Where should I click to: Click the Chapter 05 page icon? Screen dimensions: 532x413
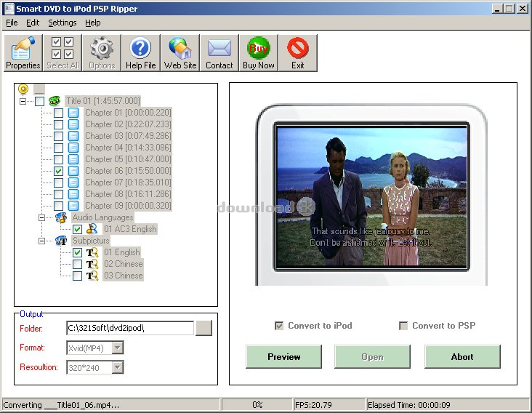point(73,159)
